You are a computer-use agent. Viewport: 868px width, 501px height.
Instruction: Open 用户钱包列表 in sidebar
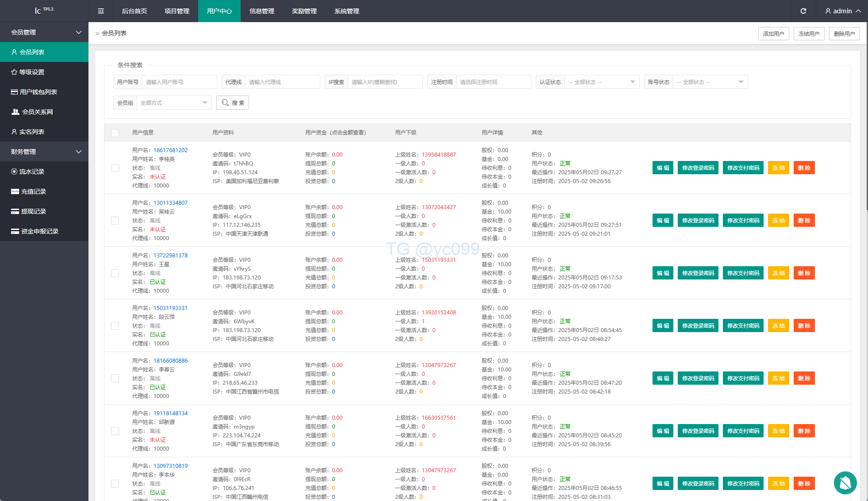tap(38, 92)
